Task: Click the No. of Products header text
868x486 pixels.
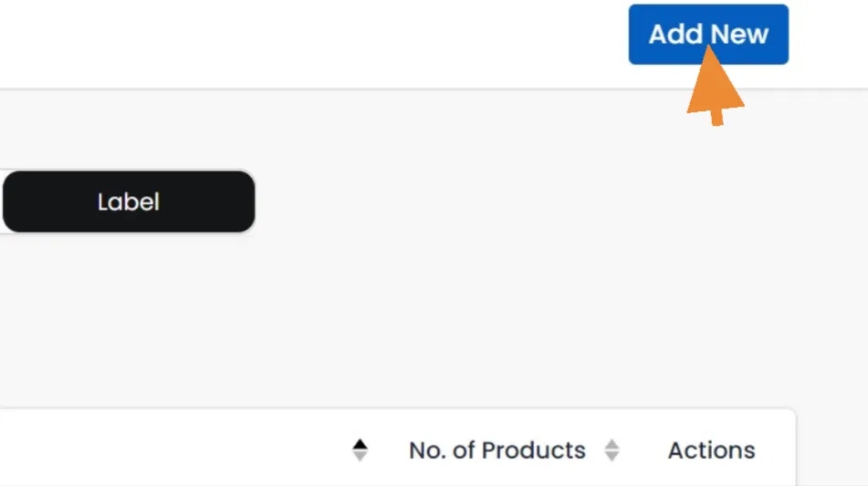Action: point(497,450)
